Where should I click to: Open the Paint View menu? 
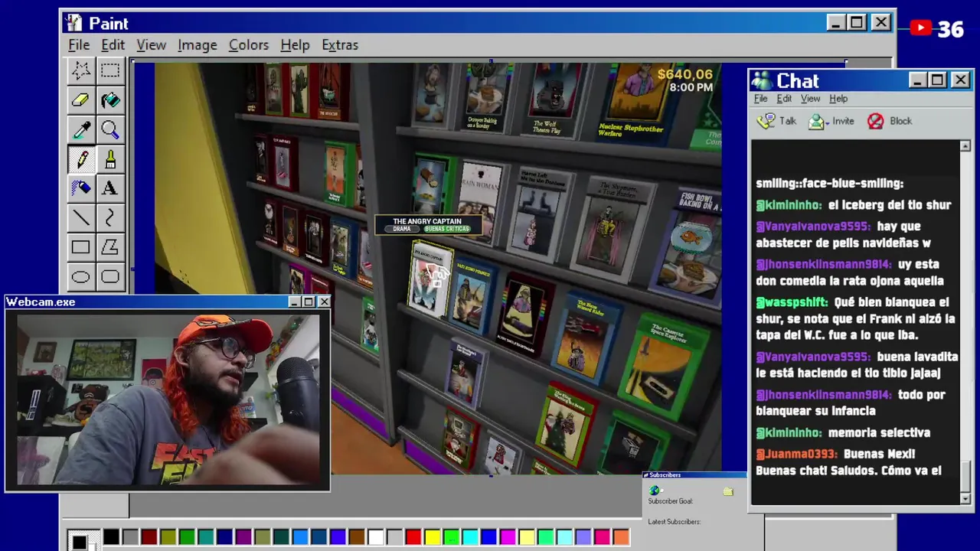(151, 45)
